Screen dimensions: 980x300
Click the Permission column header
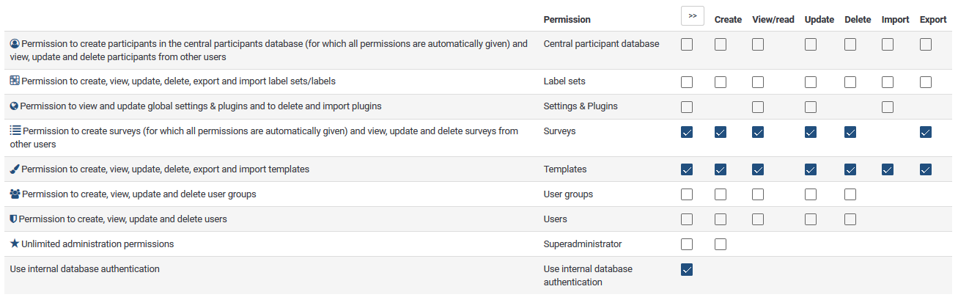tap(567, 20)
